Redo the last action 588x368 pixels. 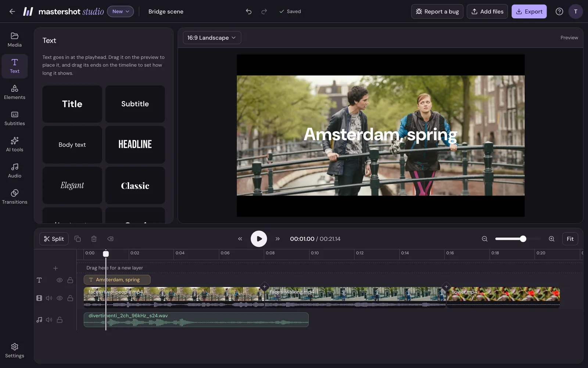click(x=264, y=11)
